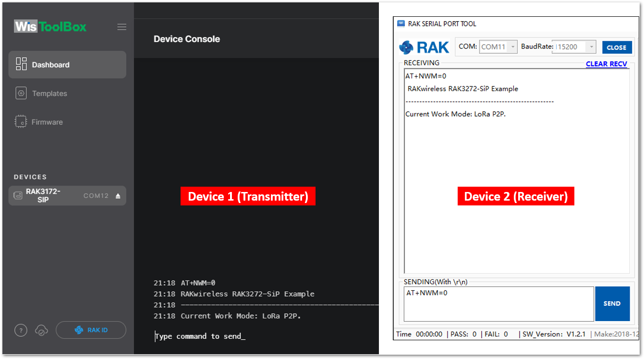Click the cloud sync status icon
The height and width of the screenshot is (359, 644).
(x=42, y=330)
